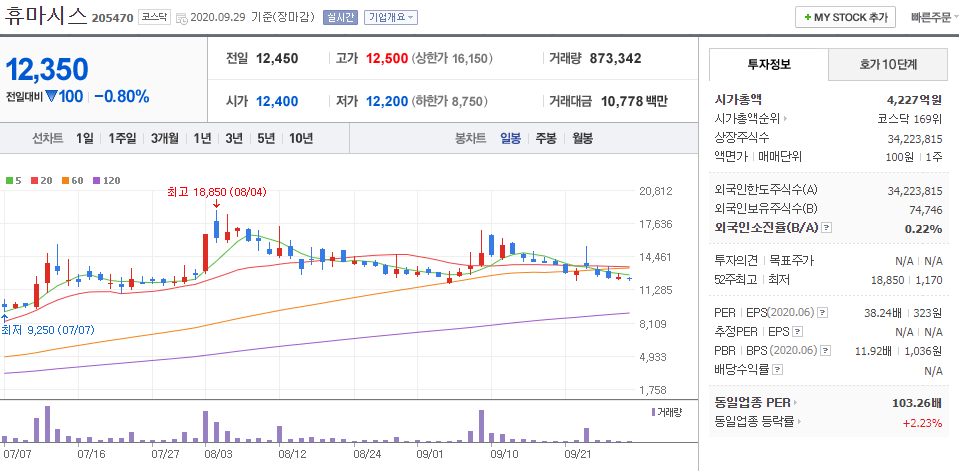Click the help icon next to 외국인소진율(B/A)
963x471 pixels.
coord(827,228)
